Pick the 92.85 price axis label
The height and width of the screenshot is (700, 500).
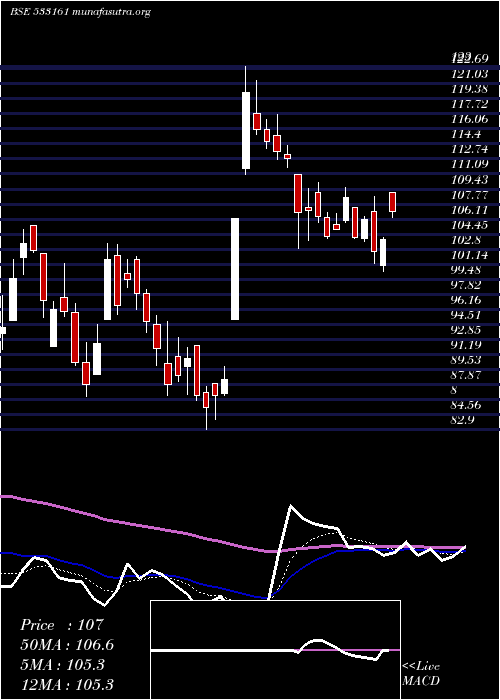(x=466, y=330)
